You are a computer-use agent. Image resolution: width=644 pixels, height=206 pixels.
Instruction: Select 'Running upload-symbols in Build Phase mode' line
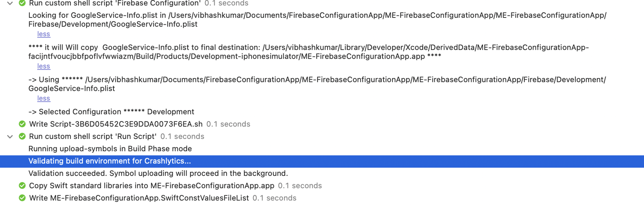(x=110, y=149)
